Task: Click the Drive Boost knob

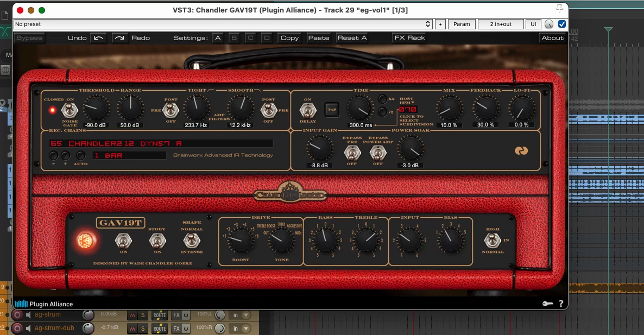Action: (241, 240)
